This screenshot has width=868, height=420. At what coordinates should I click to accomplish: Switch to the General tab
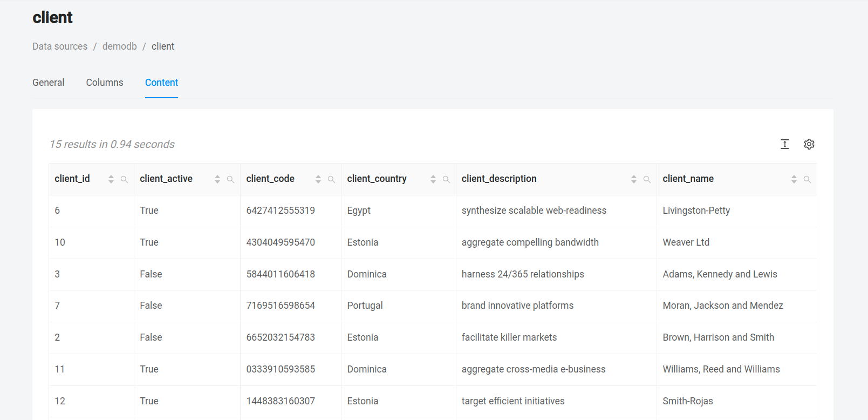48,83
